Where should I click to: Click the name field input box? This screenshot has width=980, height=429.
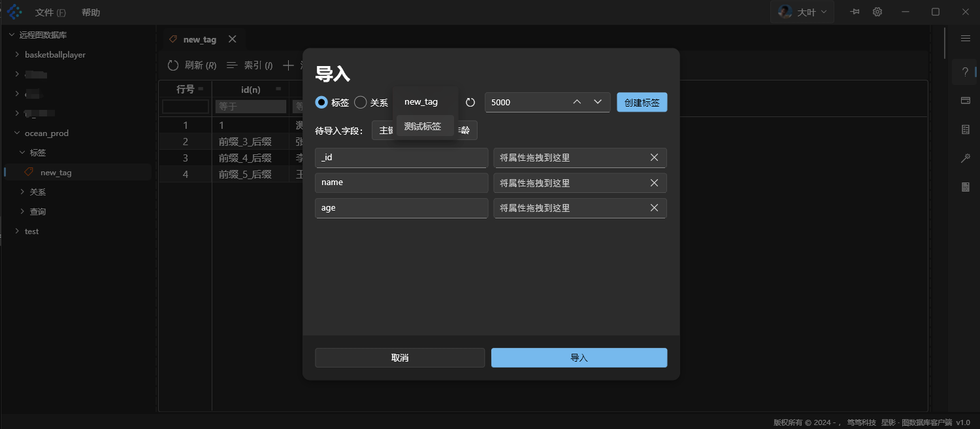tap(401, 183)
